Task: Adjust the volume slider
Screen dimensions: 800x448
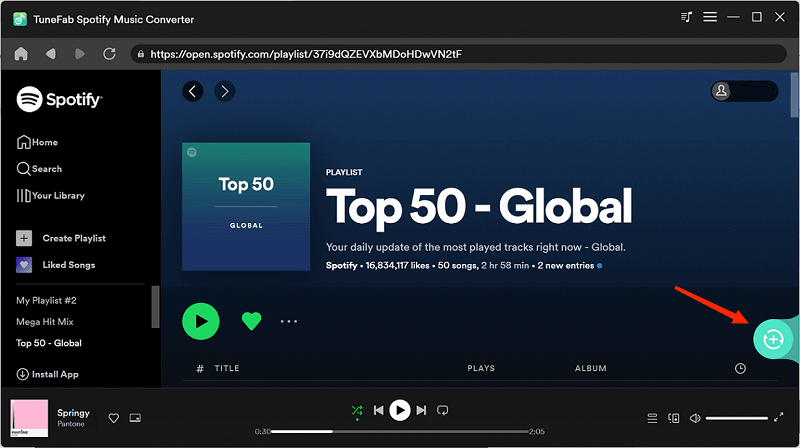Action: coord(737,417)
